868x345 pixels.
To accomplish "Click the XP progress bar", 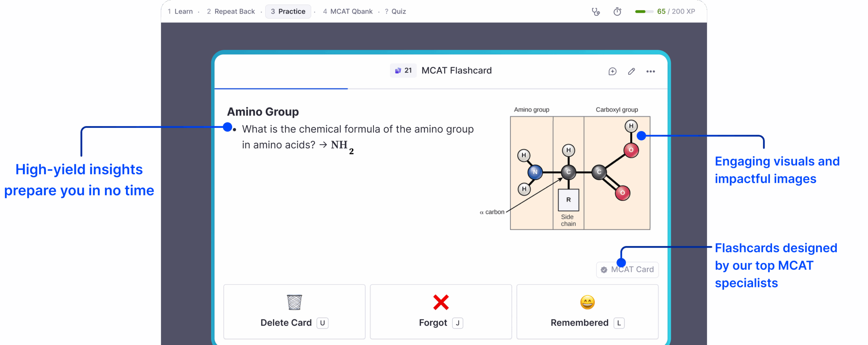I will pos(644,12).
